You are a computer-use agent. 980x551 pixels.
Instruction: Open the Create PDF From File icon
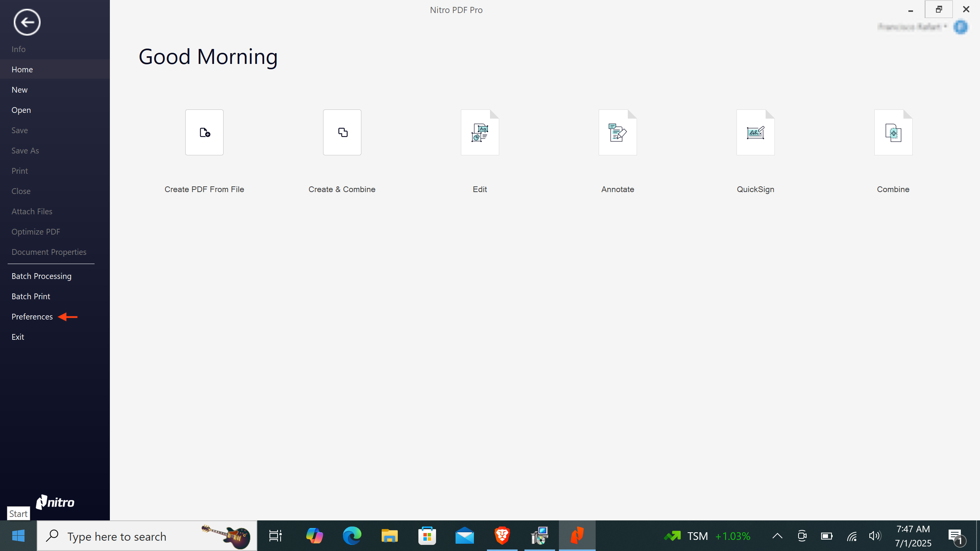204,132
